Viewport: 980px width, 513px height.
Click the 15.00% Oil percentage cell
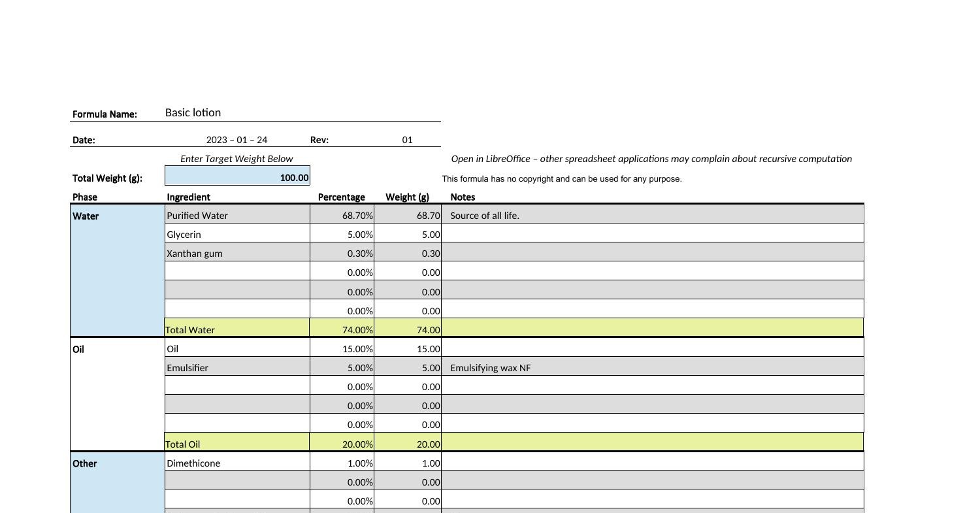point(342,349)
